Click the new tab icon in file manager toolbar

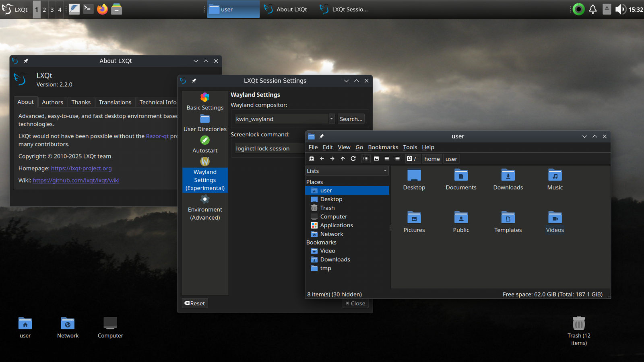coord(312,158)
